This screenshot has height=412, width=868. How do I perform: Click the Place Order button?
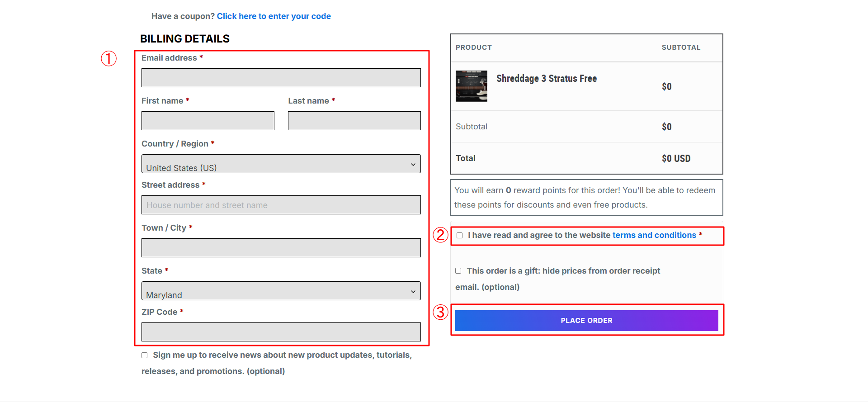pos(587,321)
